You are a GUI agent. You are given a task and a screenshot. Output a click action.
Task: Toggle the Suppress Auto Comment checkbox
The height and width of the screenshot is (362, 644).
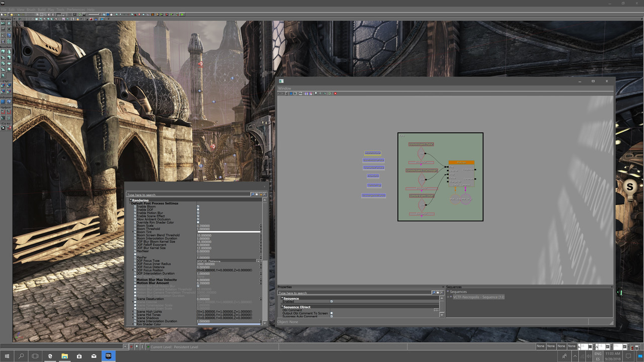coord(332,316)
